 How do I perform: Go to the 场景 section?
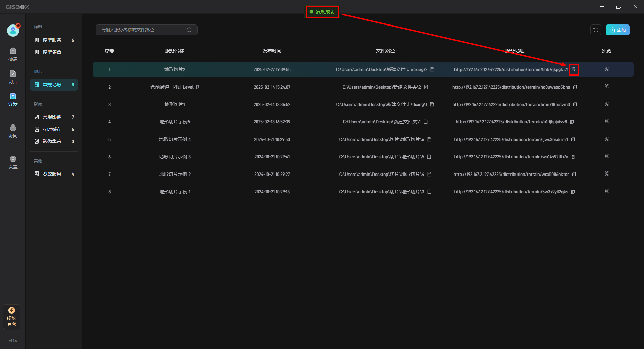13,54
